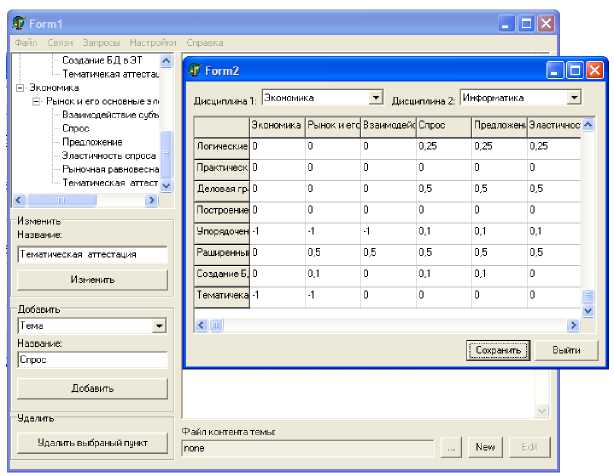
Task: Open the Справка menu
Action: (205, 43)
